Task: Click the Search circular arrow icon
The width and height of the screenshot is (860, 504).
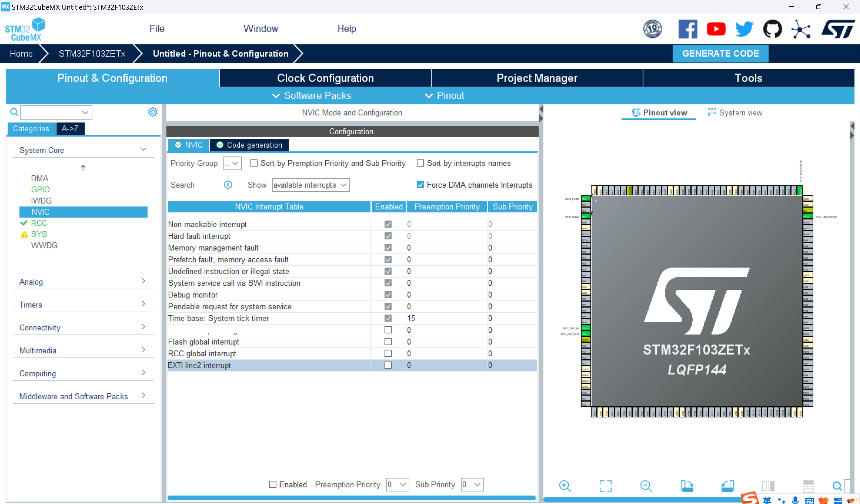Action: coord(228,185)
